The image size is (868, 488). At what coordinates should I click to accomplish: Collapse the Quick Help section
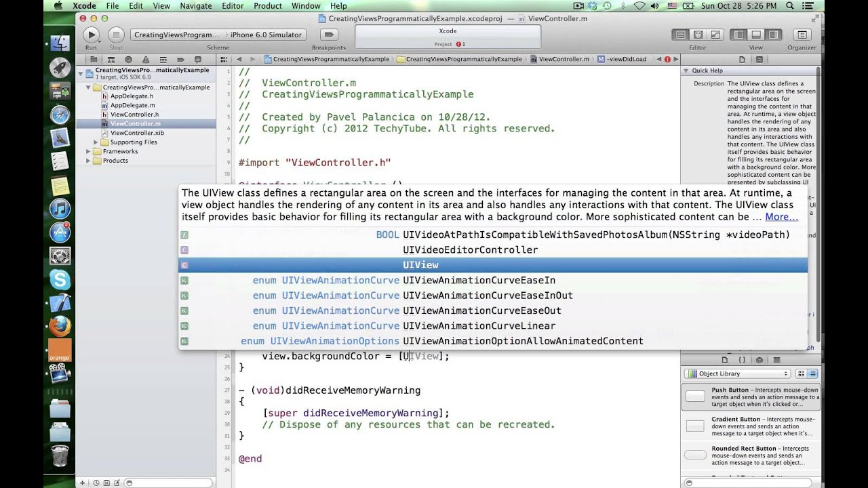coord(686,70)
